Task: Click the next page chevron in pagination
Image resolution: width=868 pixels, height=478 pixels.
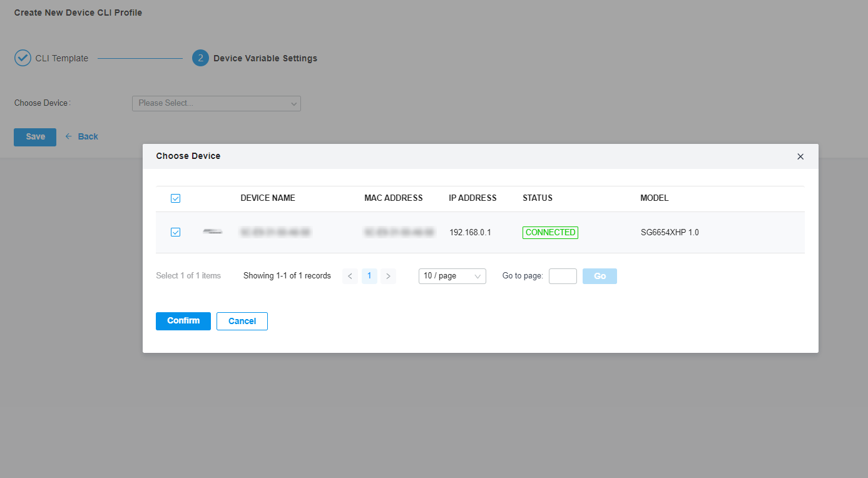Action: point(389,276)
